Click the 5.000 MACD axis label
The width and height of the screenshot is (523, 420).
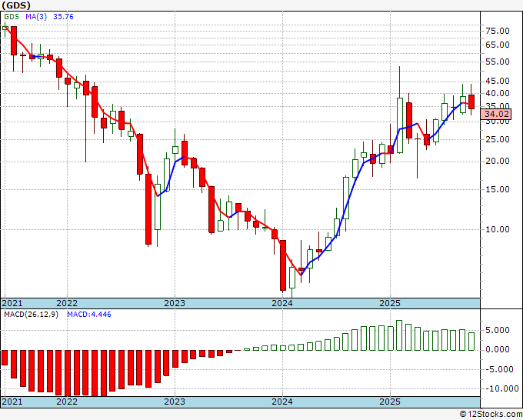tap(499, 330)
